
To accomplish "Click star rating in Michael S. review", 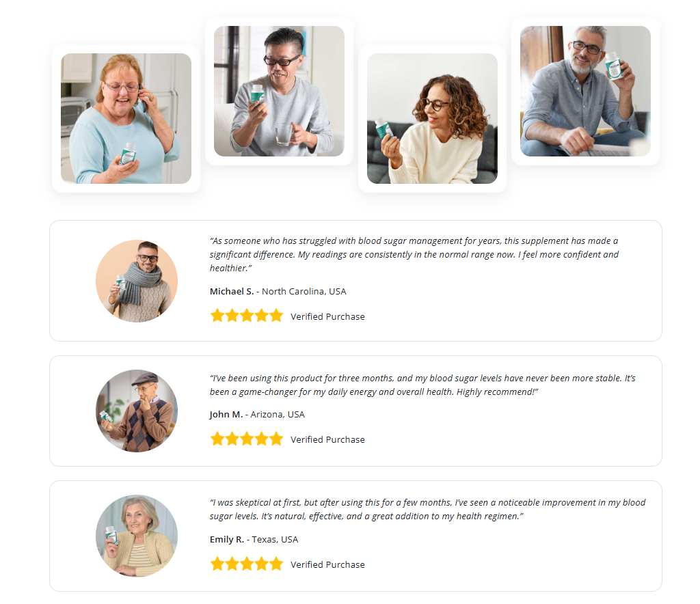I will [246, 316].
